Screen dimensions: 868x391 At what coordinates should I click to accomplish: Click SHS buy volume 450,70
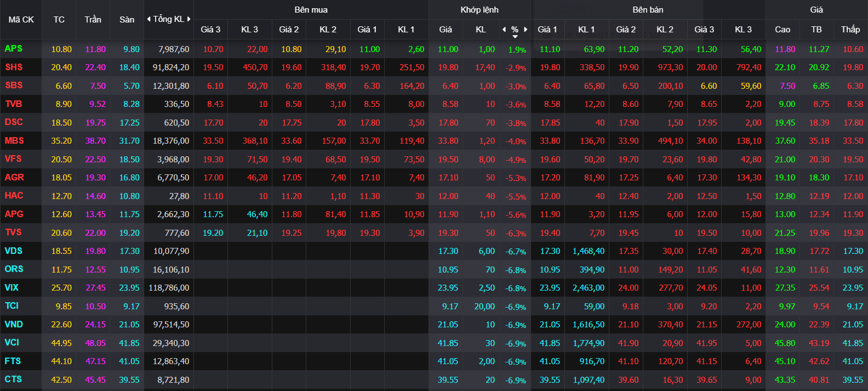coord(255,67)
